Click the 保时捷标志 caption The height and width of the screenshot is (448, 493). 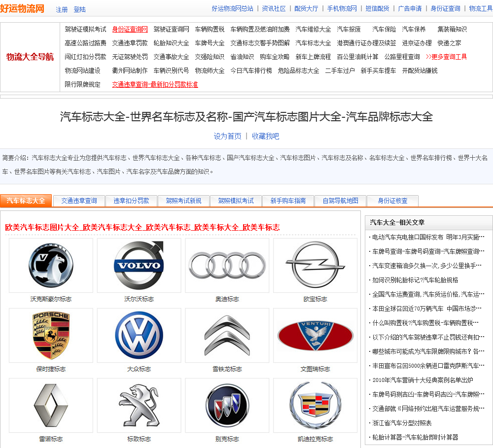[x=51, y=369]
